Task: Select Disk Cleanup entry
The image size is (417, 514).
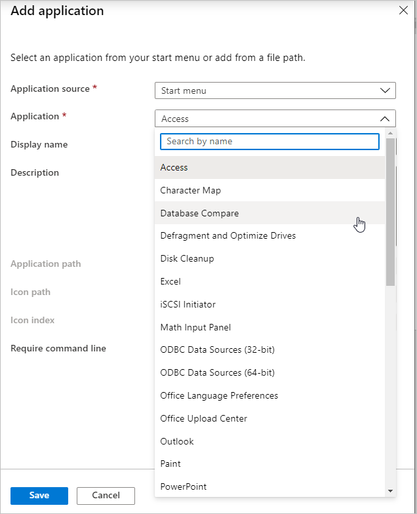Action: click(270, 259)
